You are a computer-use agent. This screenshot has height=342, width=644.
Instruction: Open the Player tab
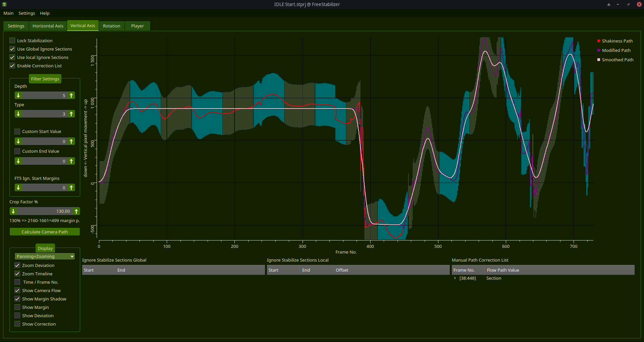point(137,26)
